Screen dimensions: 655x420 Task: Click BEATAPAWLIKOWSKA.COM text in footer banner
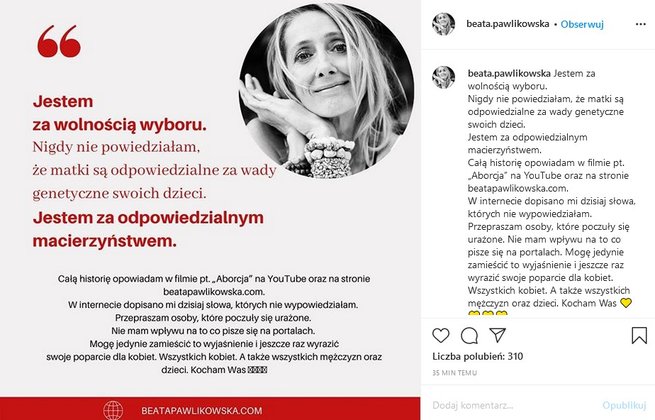click(x=202, y=411)
